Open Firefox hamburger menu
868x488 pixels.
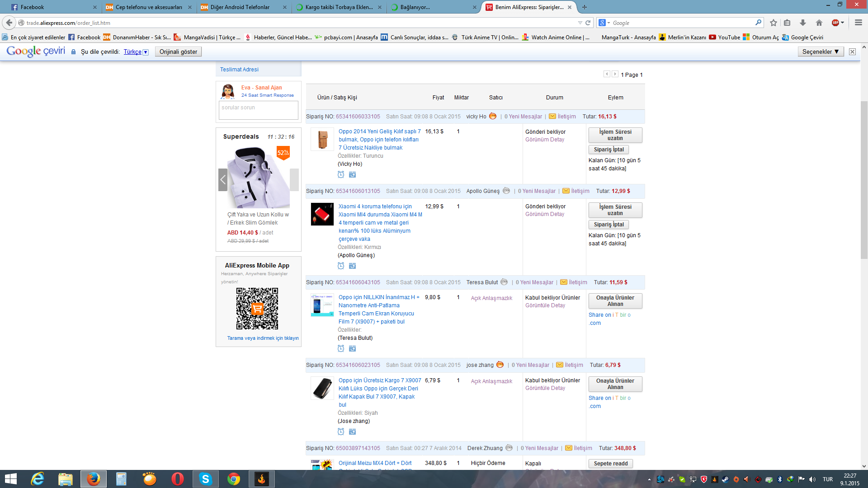(x=859, y=23)
